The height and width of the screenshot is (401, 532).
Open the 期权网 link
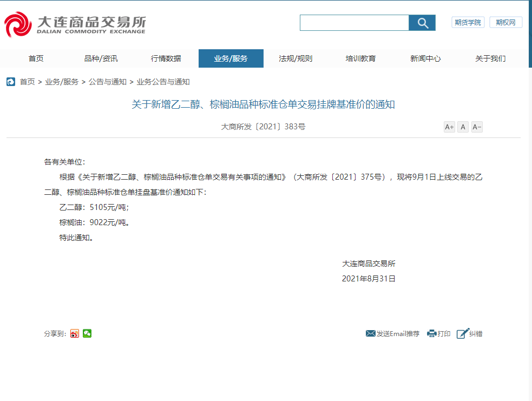(505, 22)
